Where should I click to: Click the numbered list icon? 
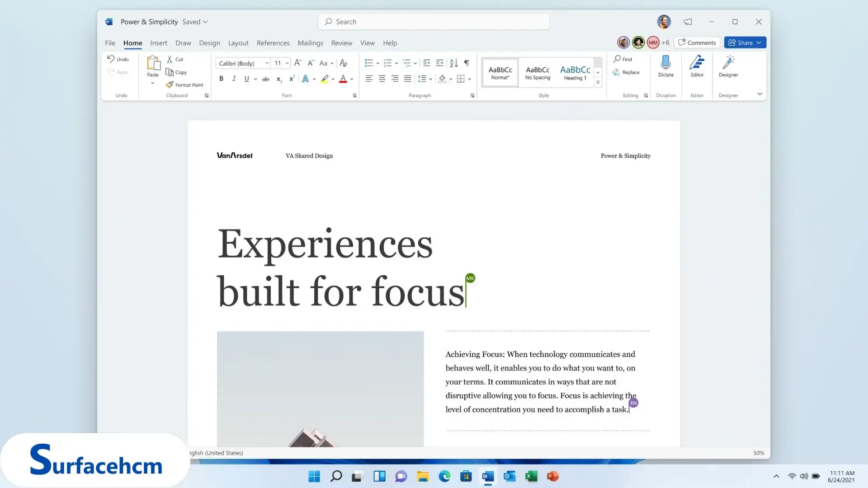388,63
